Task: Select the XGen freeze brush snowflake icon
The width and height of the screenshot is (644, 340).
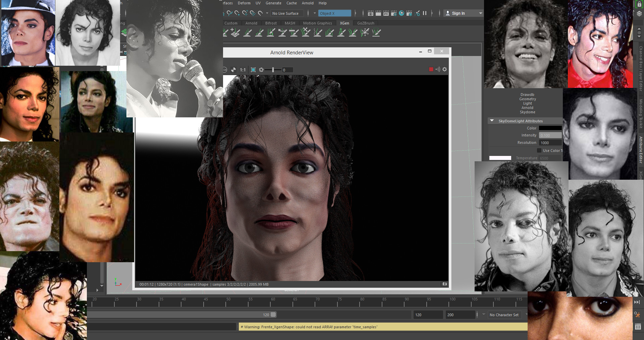Action: (365, 33)
